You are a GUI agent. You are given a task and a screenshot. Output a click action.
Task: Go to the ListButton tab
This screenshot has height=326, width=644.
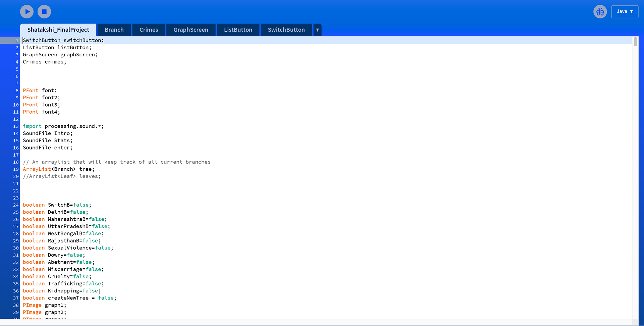(x=238, y=30)
